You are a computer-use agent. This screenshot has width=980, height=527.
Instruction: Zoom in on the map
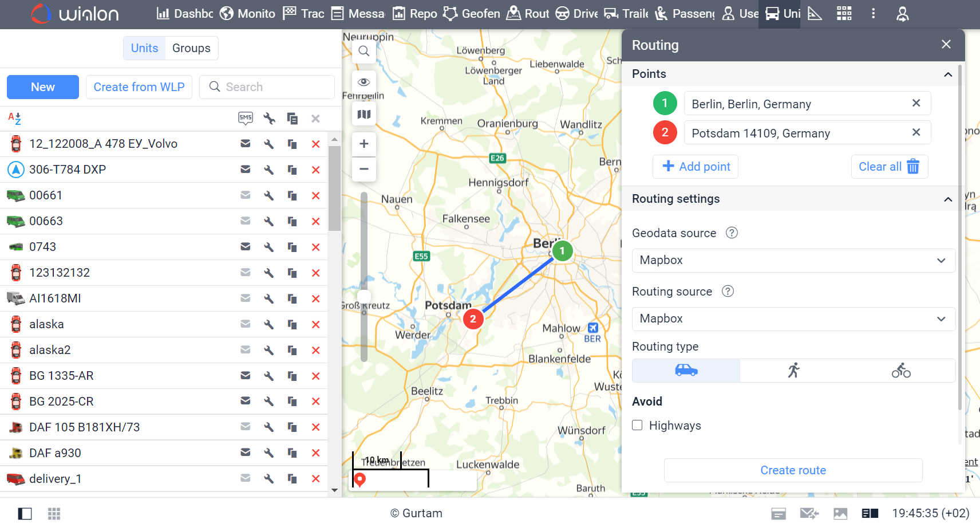pos(364,144)
